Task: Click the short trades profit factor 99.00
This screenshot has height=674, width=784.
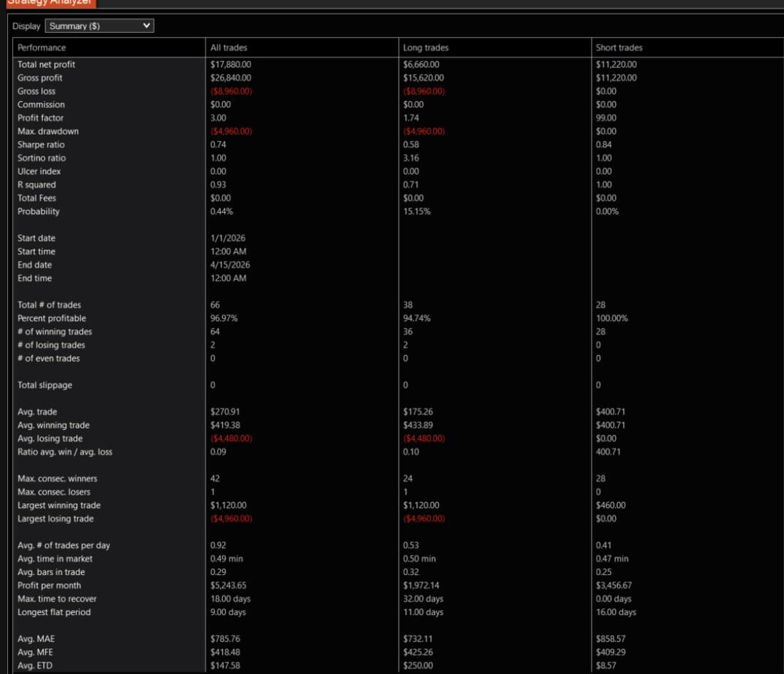Action: [x=606, y=118]
